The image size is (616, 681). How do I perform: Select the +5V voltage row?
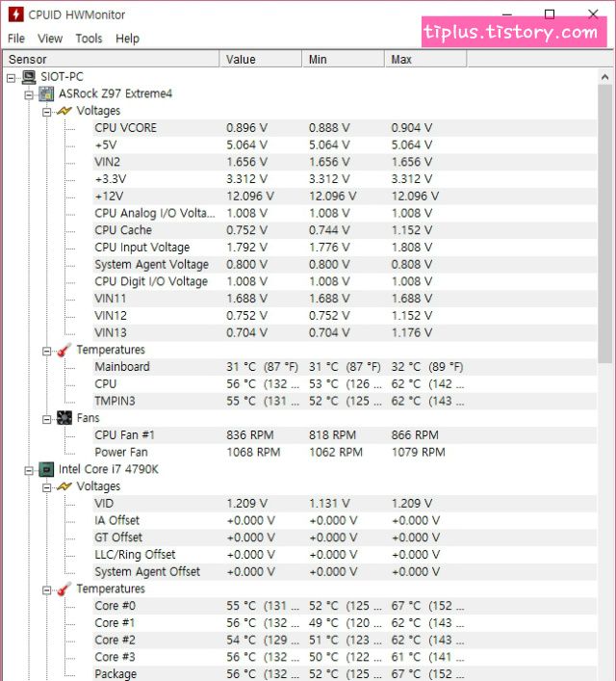tap(345, 144)
